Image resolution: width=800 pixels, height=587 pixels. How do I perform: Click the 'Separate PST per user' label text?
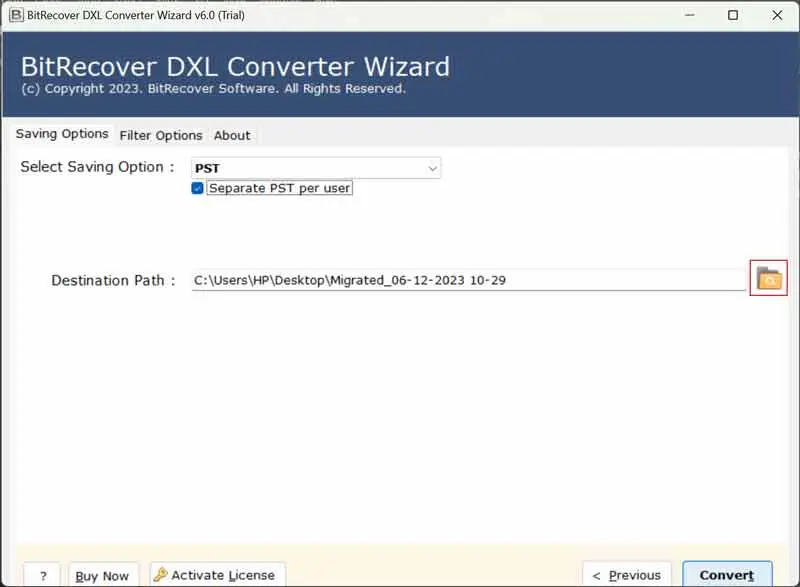(x=279, y=188)
